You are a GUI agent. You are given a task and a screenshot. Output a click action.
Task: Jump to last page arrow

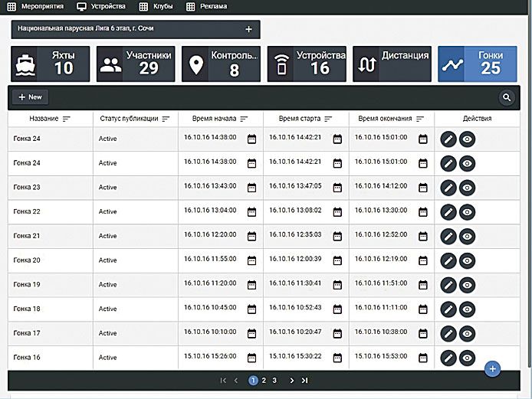coord(304,380)
